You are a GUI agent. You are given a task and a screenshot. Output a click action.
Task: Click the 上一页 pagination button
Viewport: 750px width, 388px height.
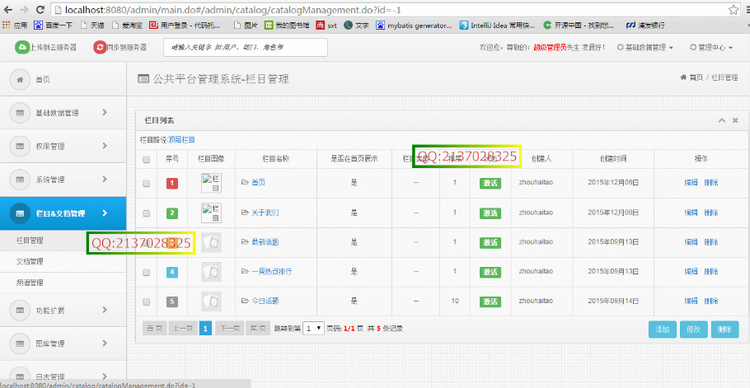183,328
